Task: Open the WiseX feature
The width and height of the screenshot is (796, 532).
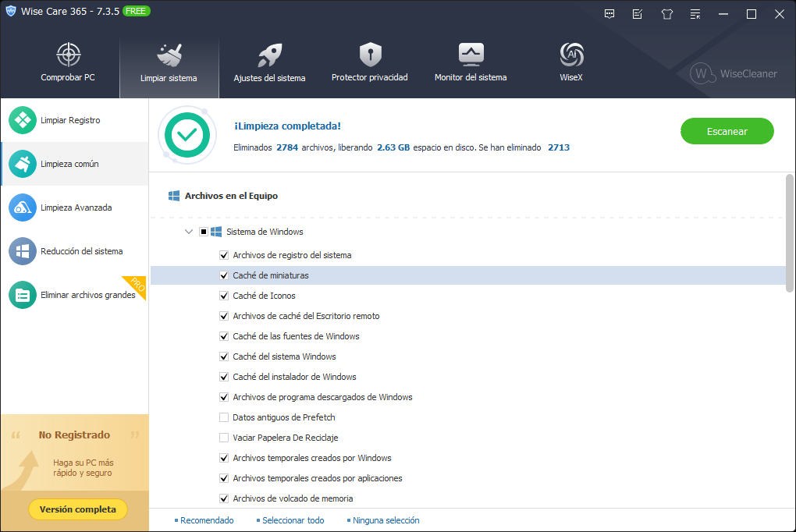Action: pos(570,62)
